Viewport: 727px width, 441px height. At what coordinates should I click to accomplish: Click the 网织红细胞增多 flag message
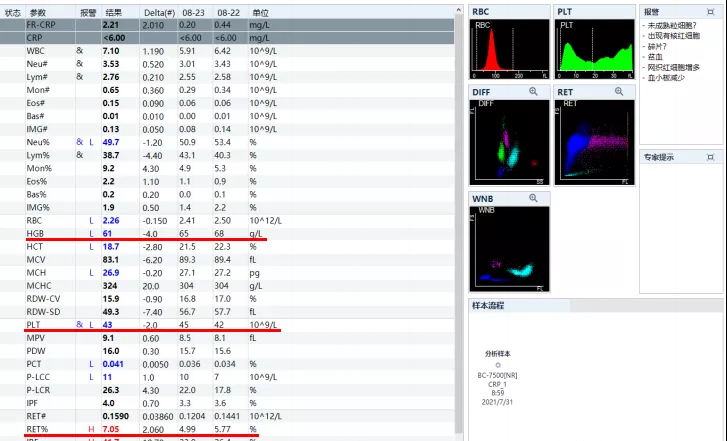pos(674,67)
